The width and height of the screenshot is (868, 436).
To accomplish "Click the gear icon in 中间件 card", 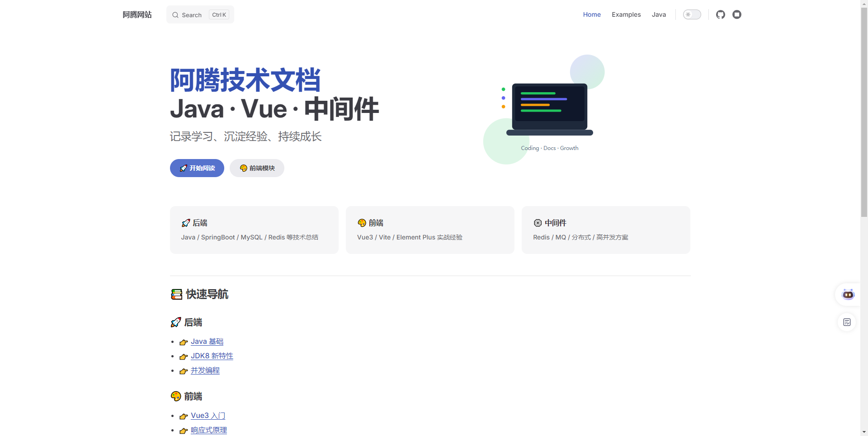I will 538,223.
